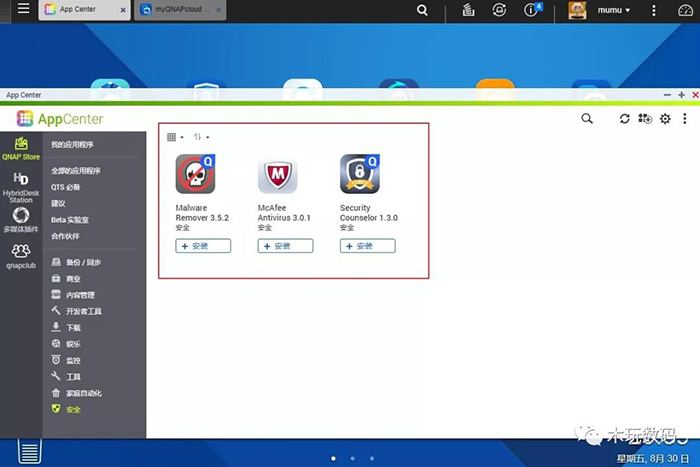Switch to the myQNAPcloud tab
Viewport: 700px width, 467px height.
178,9
